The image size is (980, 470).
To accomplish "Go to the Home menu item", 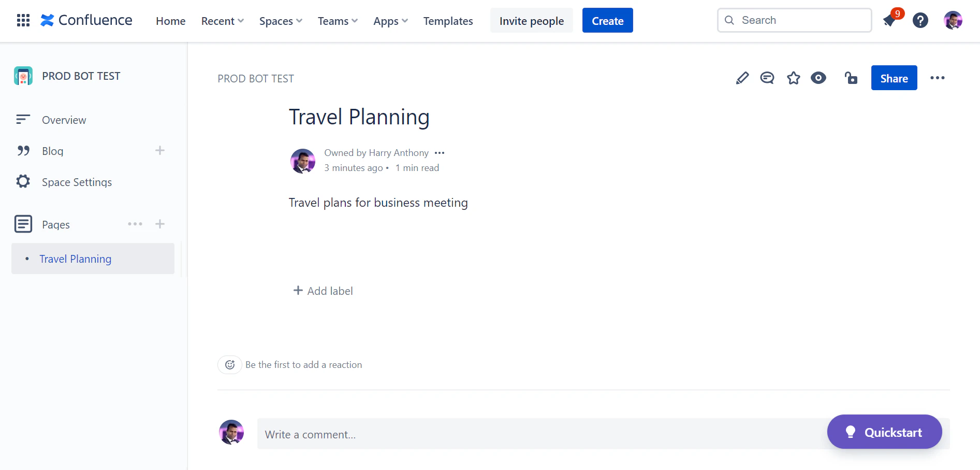I will [x=170, y=21].
